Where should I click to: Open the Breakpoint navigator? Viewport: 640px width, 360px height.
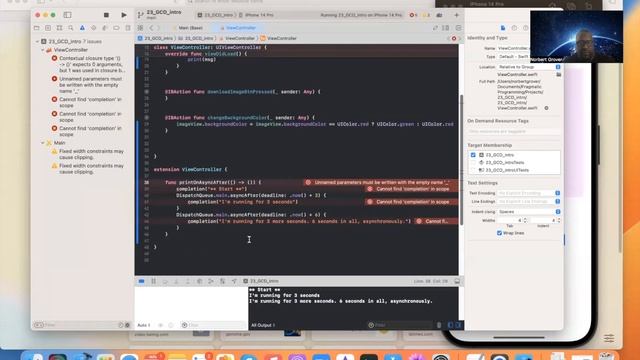[x=116, y=28]
